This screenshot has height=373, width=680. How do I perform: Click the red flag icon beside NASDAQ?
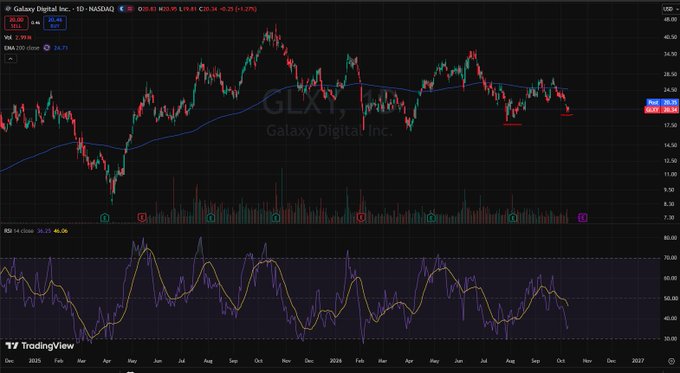(x=130, y=9)
